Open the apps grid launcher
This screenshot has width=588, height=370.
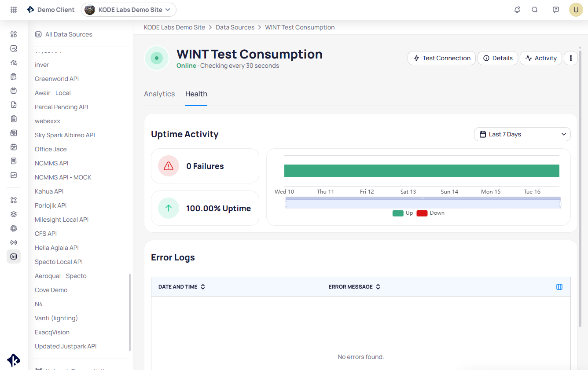coord(14,10)
